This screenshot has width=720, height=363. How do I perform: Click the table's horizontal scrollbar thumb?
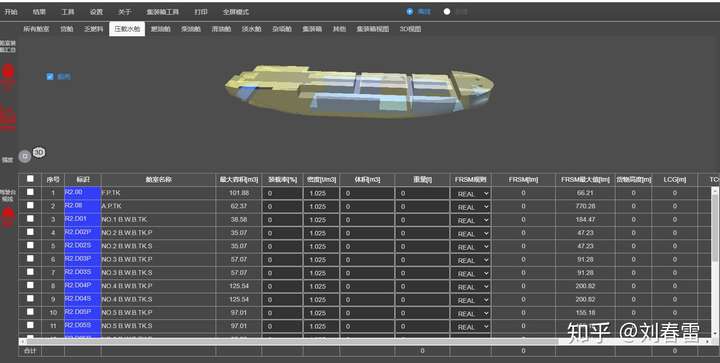click(292, 341)
